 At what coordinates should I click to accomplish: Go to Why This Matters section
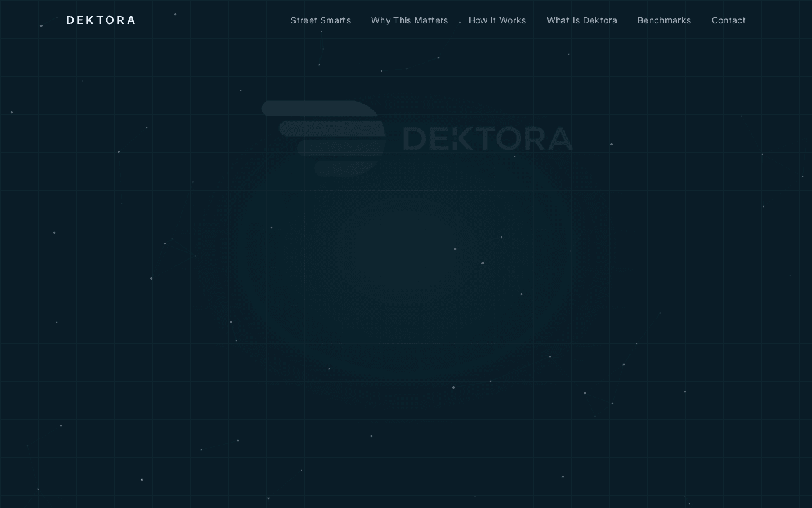pyautogui.click(x=409, y=20)
